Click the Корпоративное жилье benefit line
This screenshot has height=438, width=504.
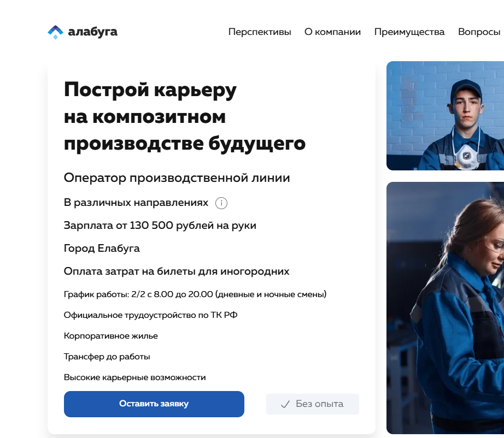(x=111, y=336)
